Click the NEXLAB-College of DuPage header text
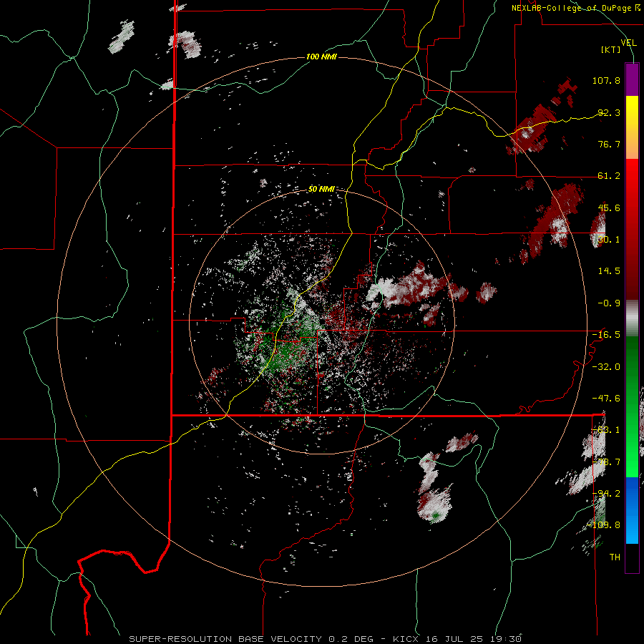The width and height of the screenshot is (644, 644). point(575,8)
